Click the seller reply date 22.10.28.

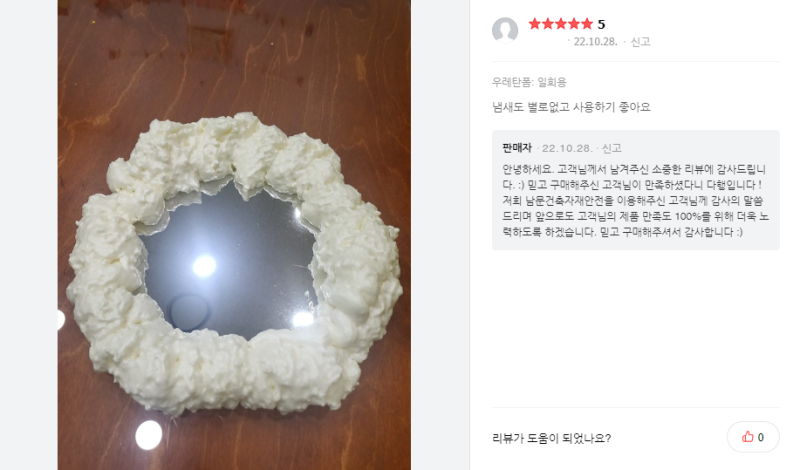click(x=567, y=149)
